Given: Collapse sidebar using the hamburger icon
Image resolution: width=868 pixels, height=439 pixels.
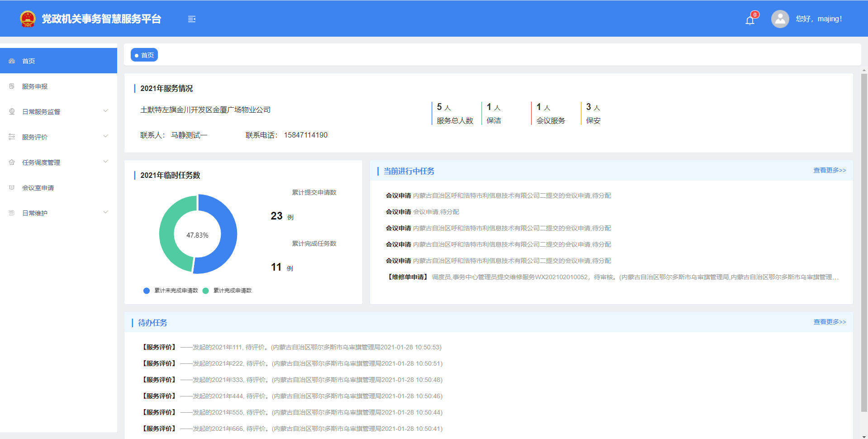Looking at the screenshot, I should click(x=192, y=19).
